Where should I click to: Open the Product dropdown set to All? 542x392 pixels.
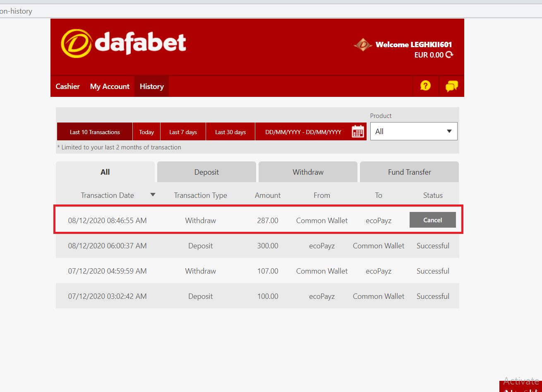tap(414, 131)
